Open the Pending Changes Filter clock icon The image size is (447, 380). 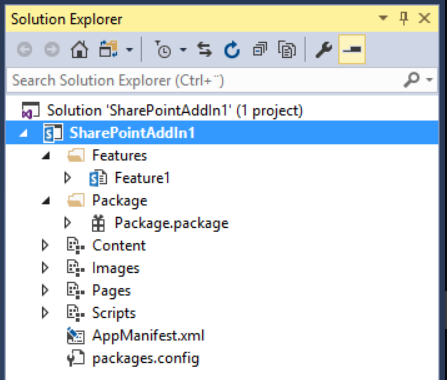(163, 50)
